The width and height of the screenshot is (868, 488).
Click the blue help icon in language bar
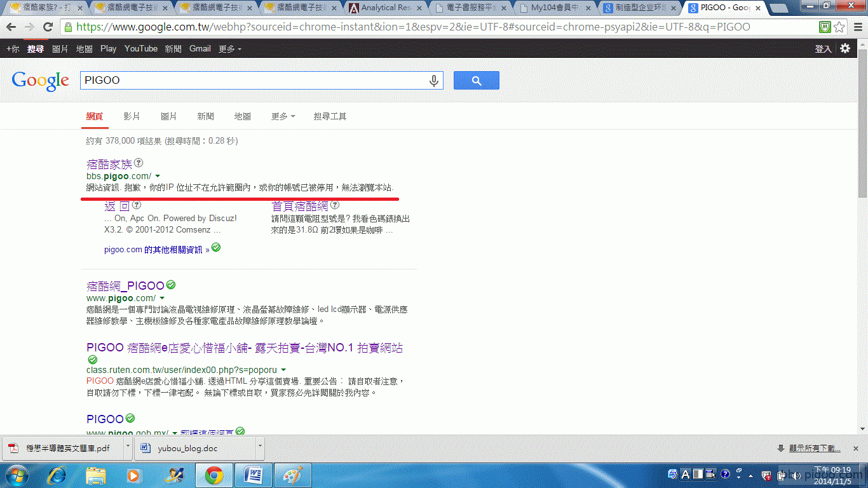click(724, 474)
